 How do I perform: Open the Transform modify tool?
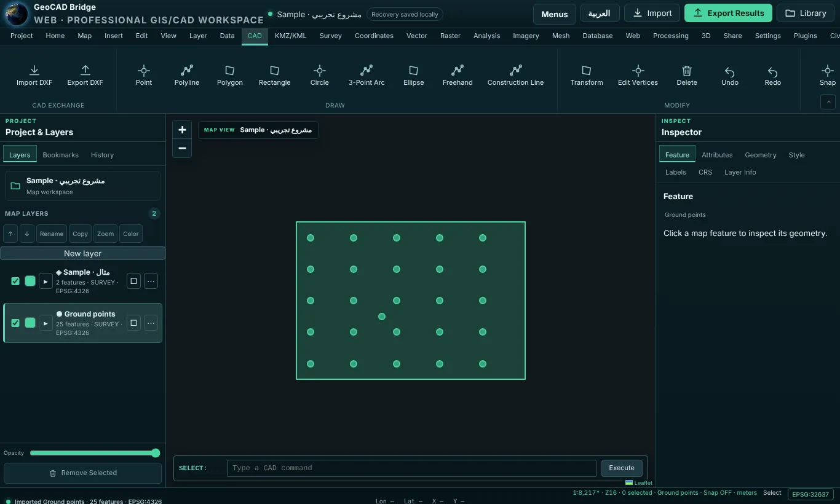coord(587,76)
